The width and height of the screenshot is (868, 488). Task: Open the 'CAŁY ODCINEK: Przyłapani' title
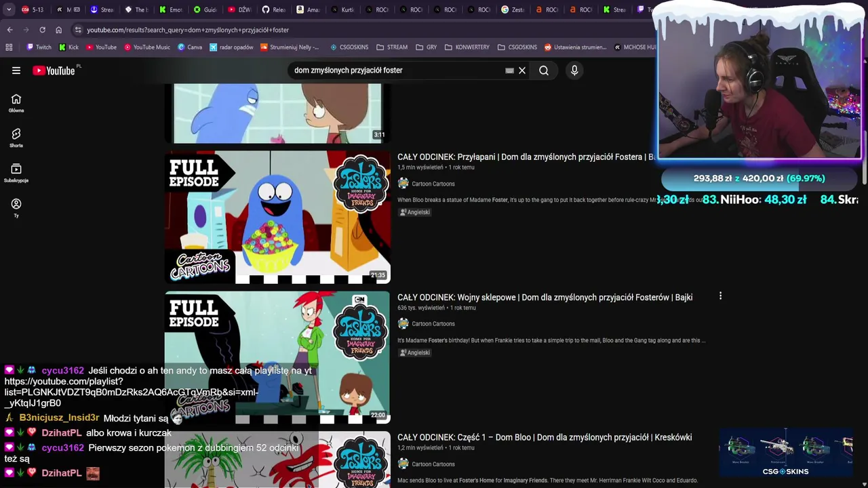click(526, 157)
